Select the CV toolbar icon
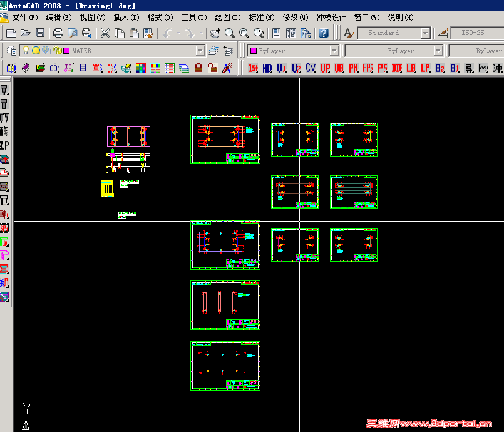Viewport: 504px width, 432px height. tap(311, 68)
